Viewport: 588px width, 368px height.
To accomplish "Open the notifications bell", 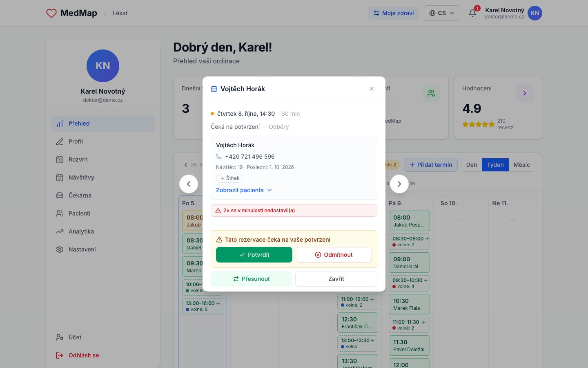I will coord(472,13).
